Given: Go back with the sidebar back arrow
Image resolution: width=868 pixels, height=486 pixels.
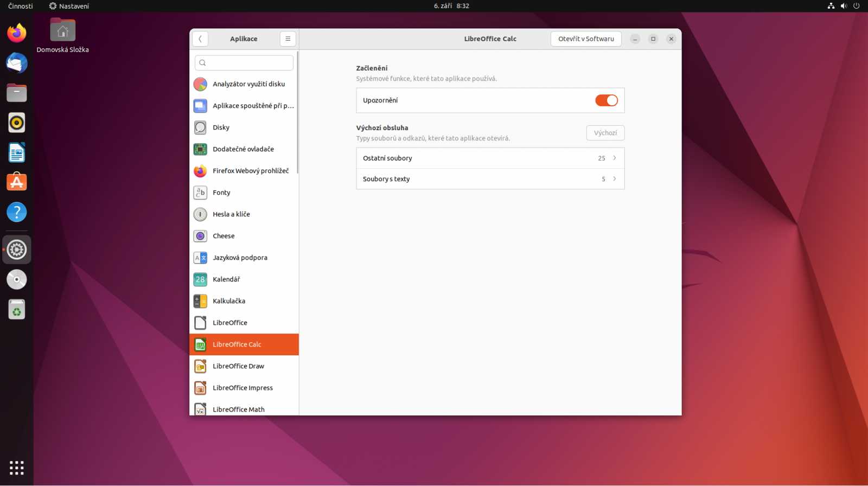Looking at the screenshot, I should [200, 39].
